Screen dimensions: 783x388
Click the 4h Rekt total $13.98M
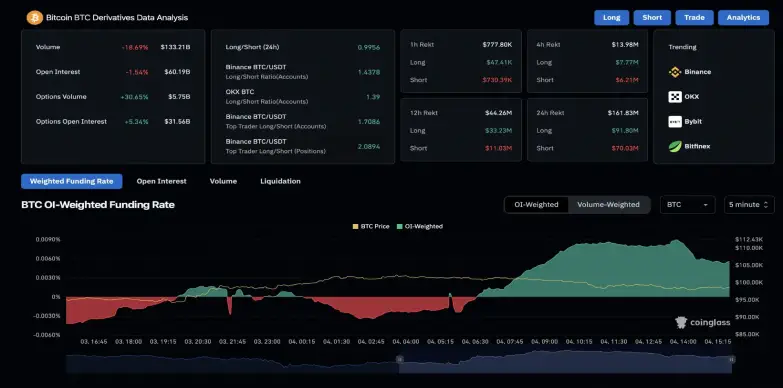point(625,45)
